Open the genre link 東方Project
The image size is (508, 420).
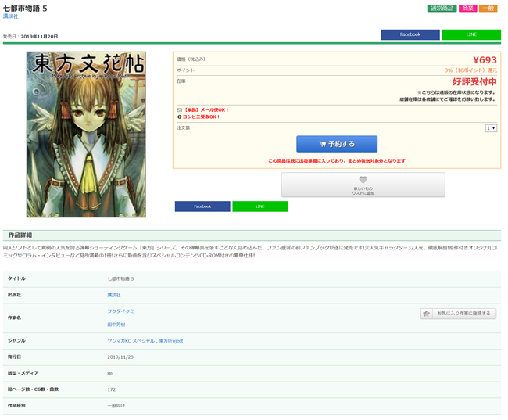tap(171, 341)
